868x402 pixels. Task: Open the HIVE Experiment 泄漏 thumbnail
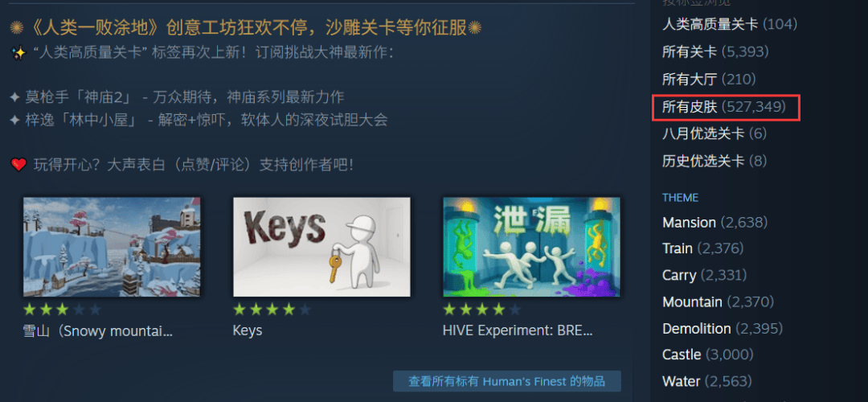point(531,247)
